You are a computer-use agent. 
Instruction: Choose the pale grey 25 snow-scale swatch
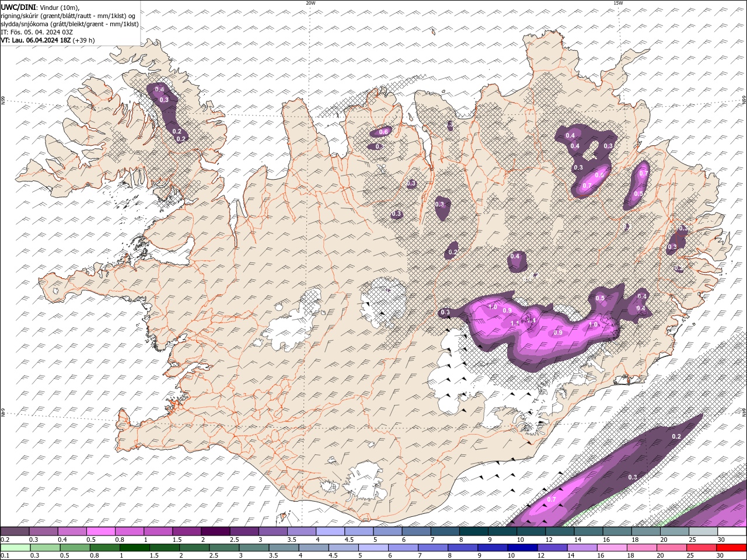point(703,531)
